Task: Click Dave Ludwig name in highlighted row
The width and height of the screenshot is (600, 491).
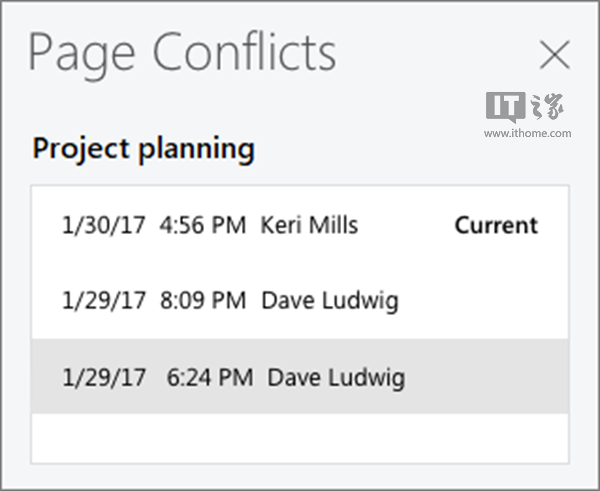Action: click(336, 378)
